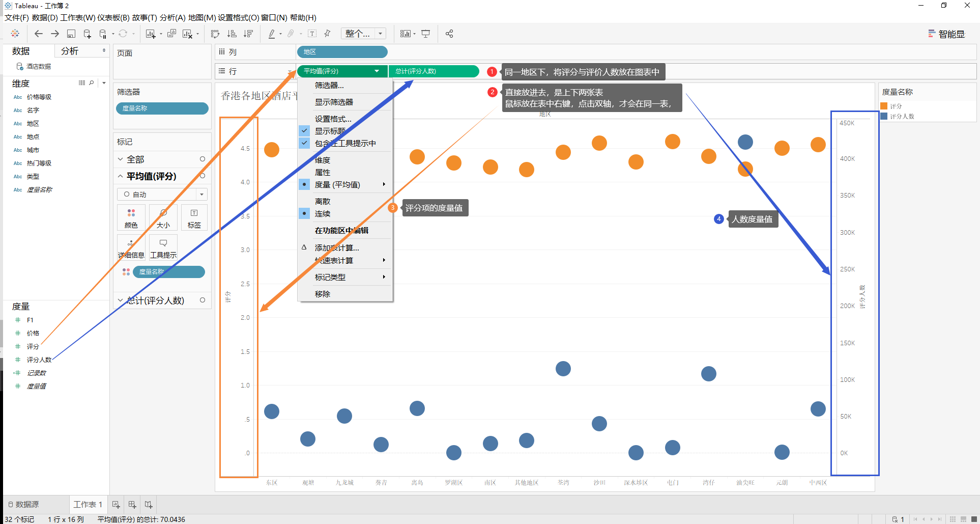Create a new worksheet from toolbar chart-plus icon
The height and width of the screenshot is (524, 980).
(151, 34)
